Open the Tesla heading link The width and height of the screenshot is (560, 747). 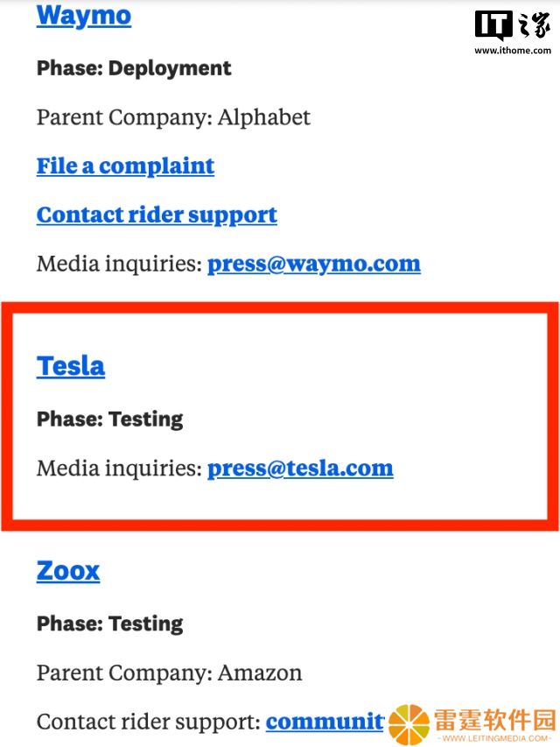tap(71, 366)
